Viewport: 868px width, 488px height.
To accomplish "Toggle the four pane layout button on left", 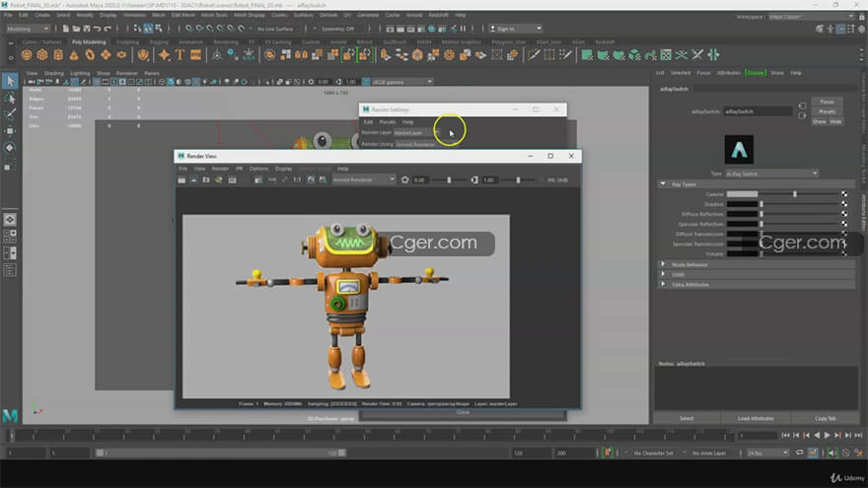I will [10, 237].
